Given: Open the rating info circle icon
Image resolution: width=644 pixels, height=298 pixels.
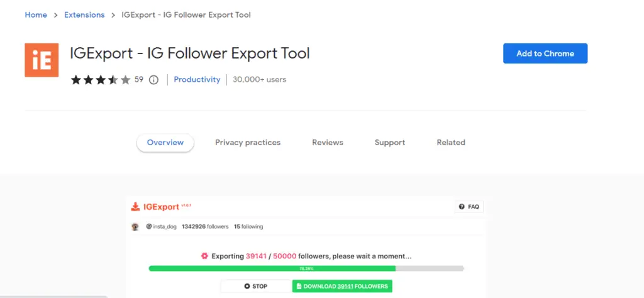Looking at the screenshot, I should [153, 80].
